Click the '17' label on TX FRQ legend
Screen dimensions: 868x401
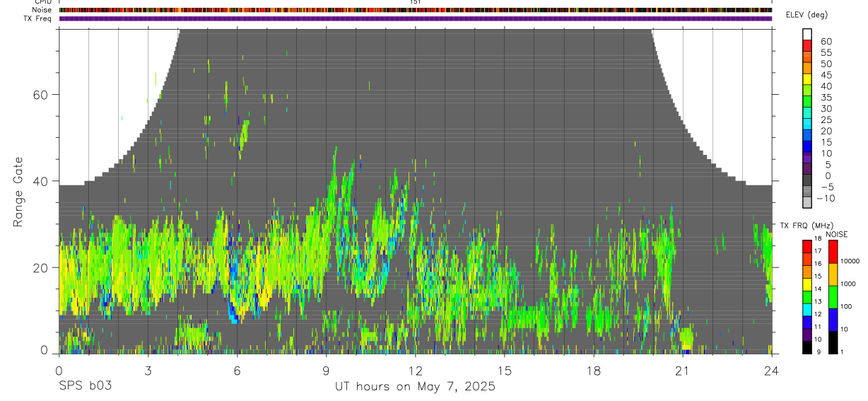pyautogui.click(x=819, y=251)
